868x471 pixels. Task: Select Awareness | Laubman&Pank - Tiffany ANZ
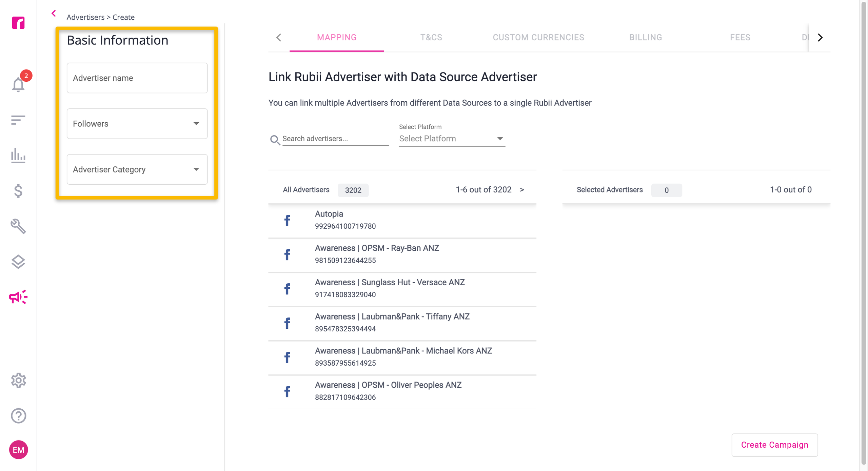(x=402, y=323)
